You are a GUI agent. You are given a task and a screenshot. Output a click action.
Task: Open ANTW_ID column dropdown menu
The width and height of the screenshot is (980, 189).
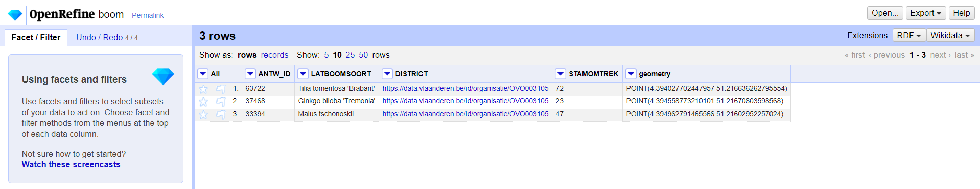click(250, 74)
